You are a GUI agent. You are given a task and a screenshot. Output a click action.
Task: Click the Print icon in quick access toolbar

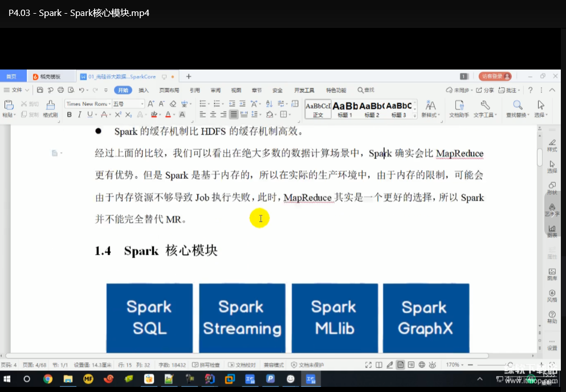click(x=60, y=90)
